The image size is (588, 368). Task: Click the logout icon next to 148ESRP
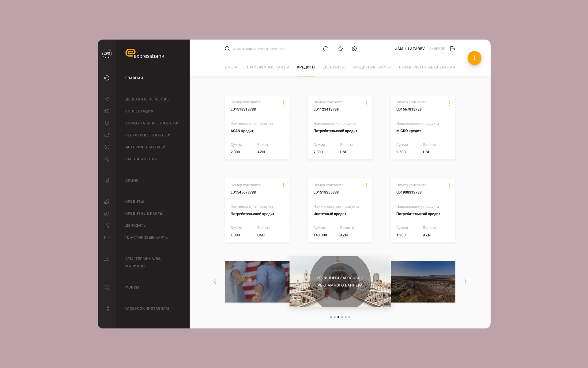tap(453, 49)
